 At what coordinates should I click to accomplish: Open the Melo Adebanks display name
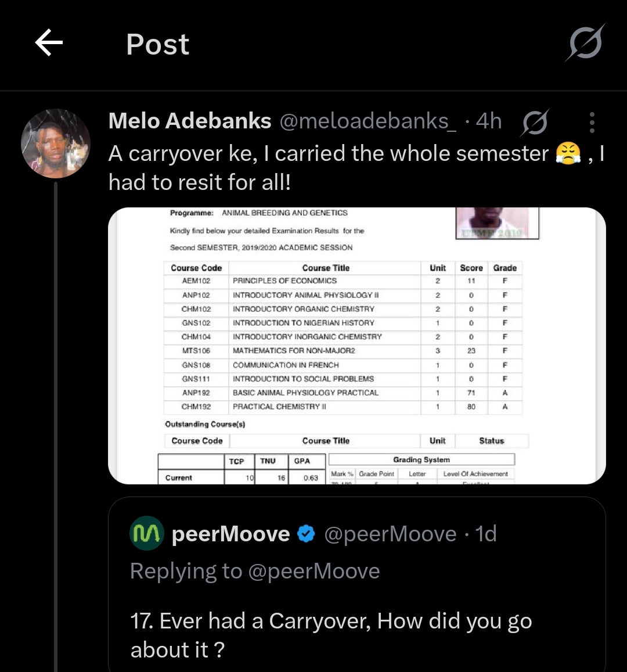click(x=190, y=121)
